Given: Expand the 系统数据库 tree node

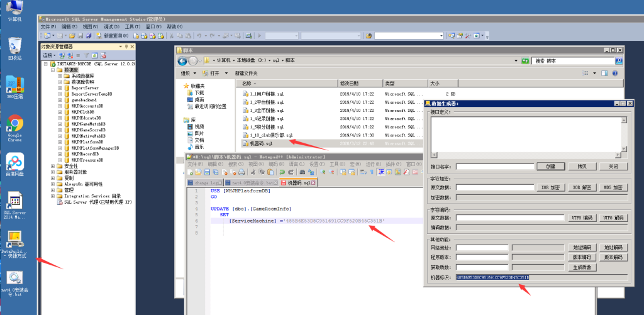Looking at the screenshot, I should tap(60, 75).
